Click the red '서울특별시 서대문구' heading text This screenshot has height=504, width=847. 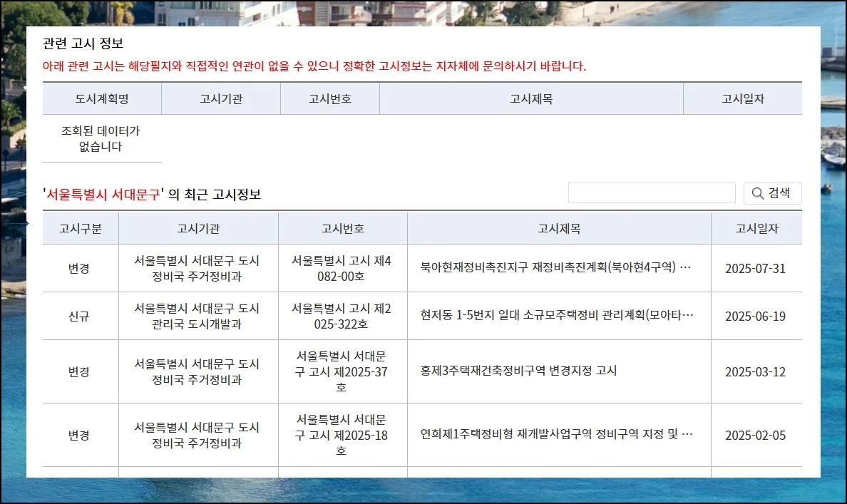pos(103,195)
